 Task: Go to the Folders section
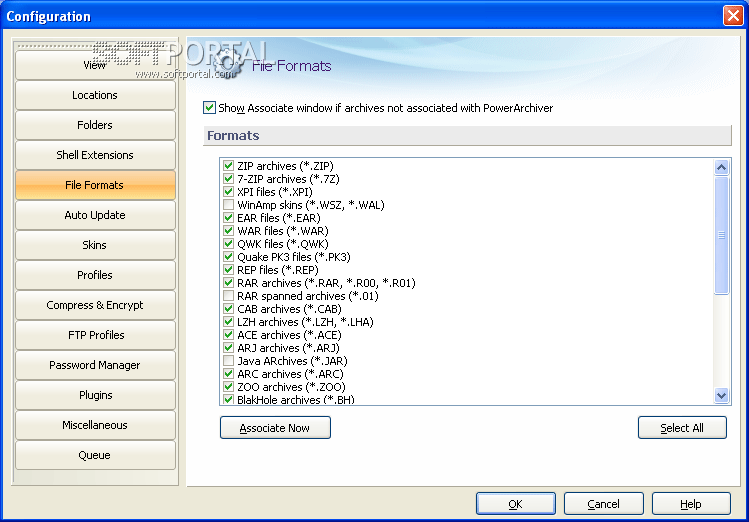click(95, 125)
